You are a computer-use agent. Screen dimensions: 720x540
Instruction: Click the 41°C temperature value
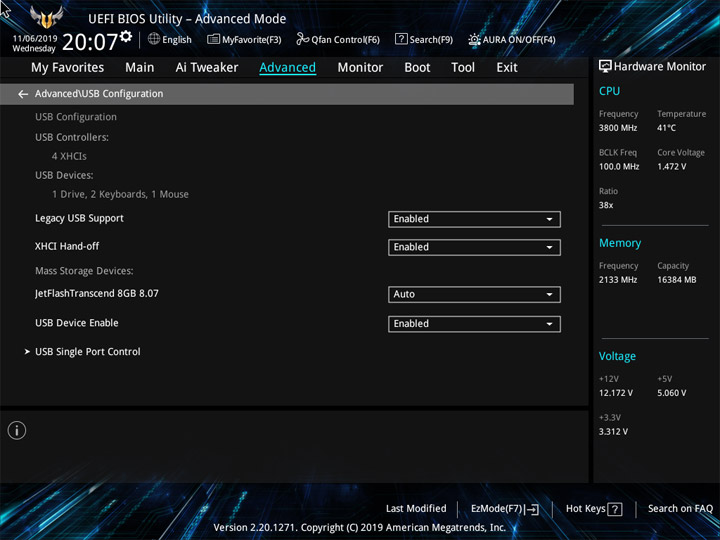(666, 128)
